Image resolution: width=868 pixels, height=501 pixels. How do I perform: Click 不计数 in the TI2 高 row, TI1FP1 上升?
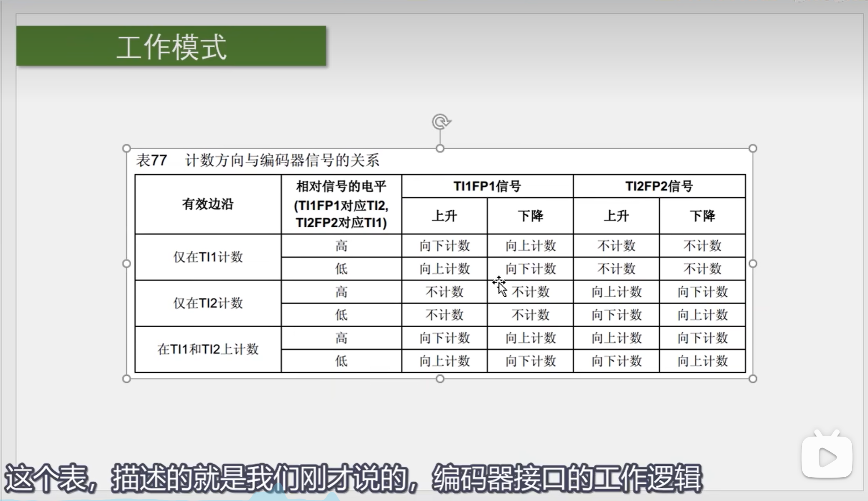(x=444, y=292)
